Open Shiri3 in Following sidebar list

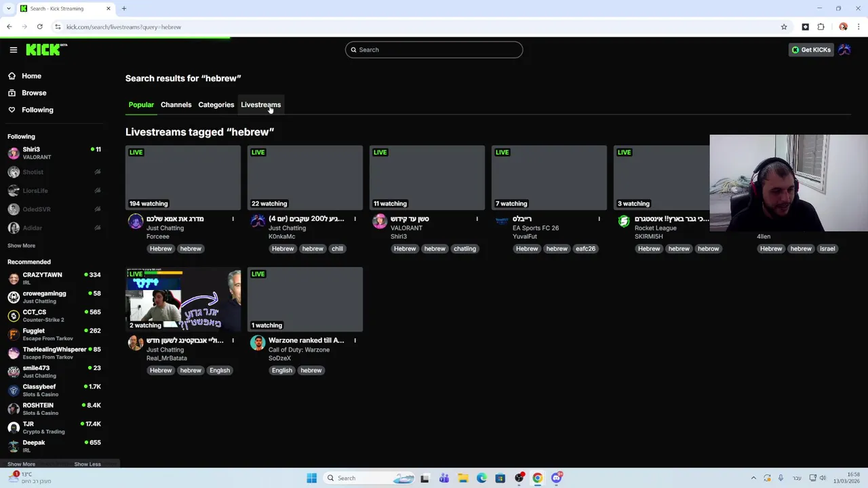54,153
